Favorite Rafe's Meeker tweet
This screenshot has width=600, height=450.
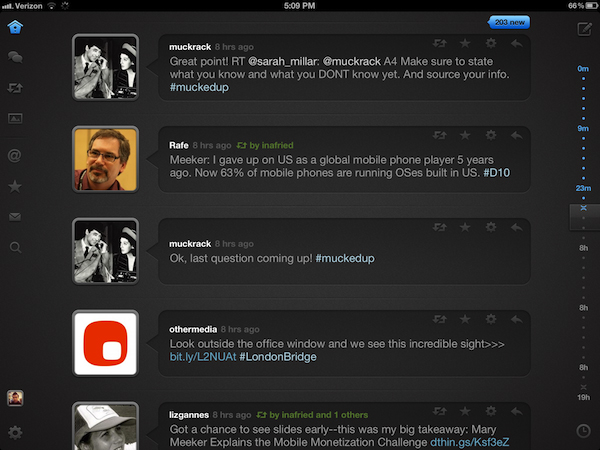click(x=465, y=135)
